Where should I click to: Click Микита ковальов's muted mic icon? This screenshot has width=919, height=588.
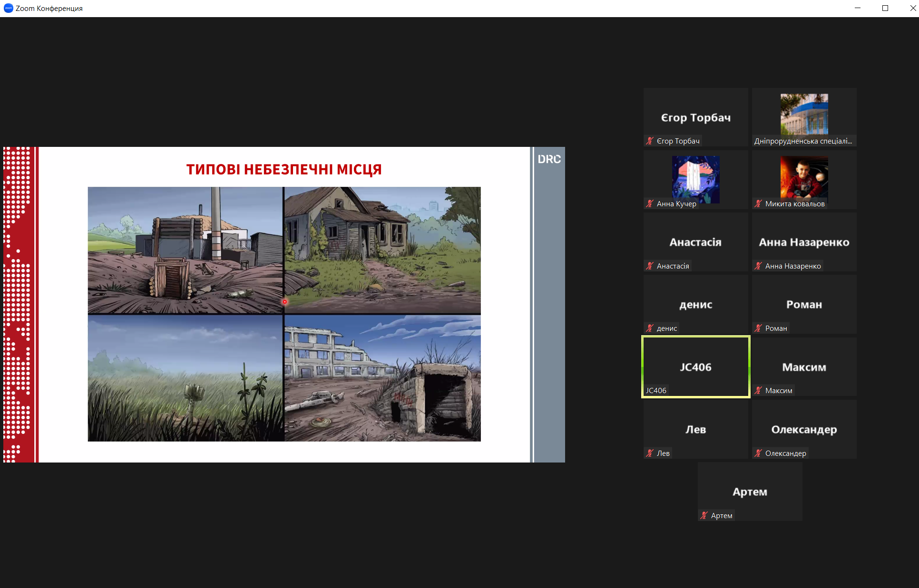pos(758,203)
